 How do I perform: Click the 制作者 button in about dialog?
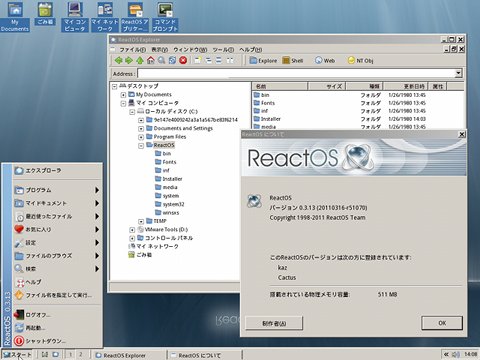coord(274,323)
